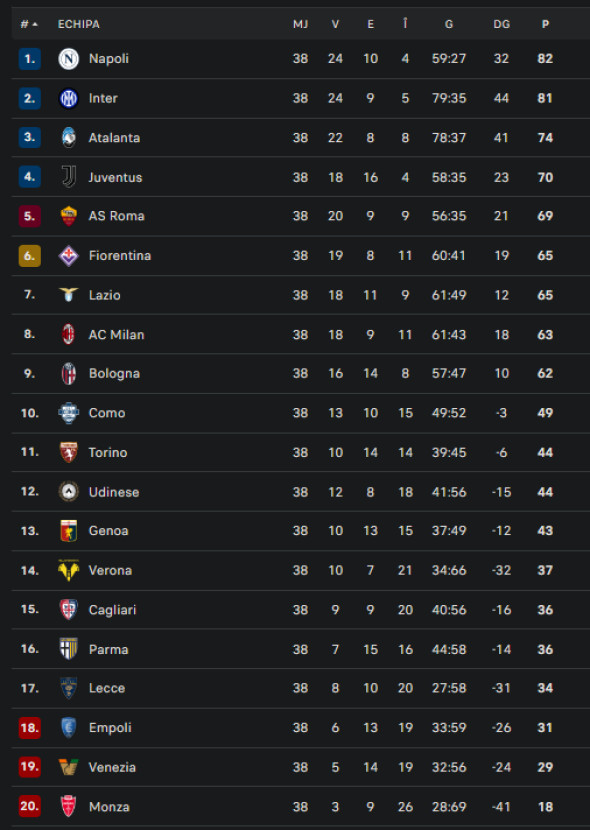Click the Venezia team logo

pos(68,766)
